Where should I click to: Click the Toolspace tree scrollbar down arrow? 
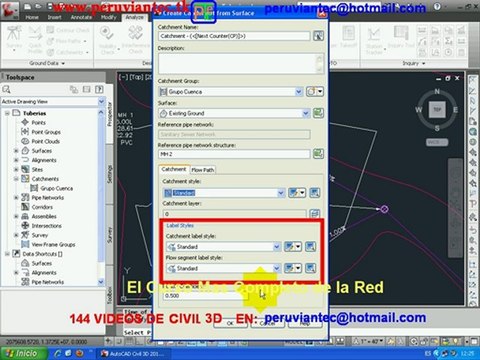point(101,282)
